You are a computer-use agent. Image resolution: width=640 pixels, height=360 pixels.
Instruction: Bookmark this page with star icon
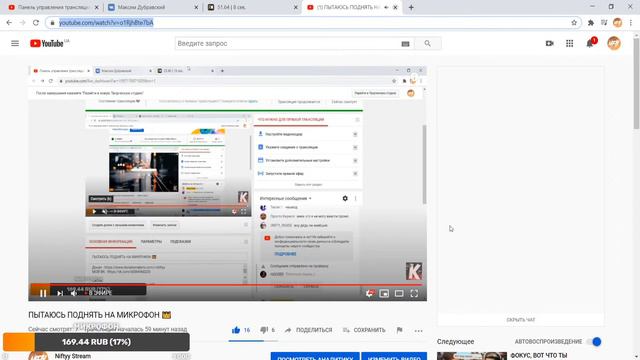pos(574,23)
